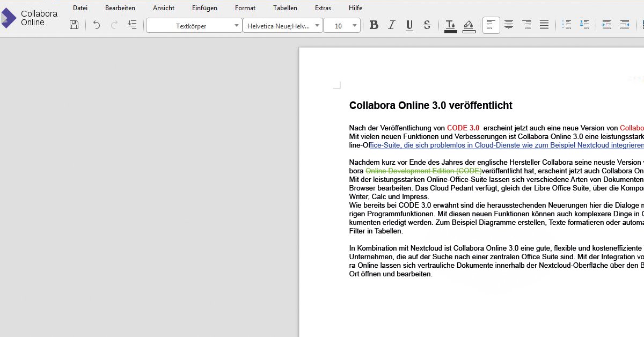Viewport: 644px width, 337px height.
Task: Click the line starting 'Wie bereits bei CODE 3.0'
Action: pyautogui.click(x=496, y=206)
